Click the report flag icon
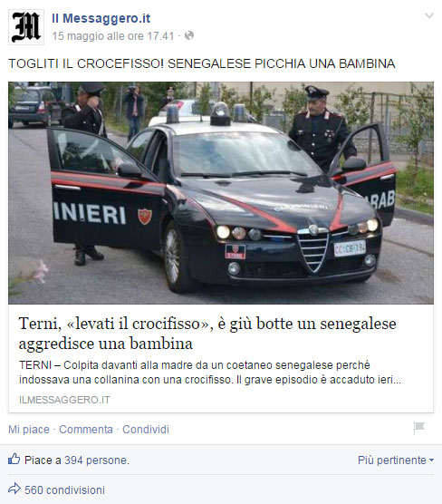442x504 pixels. (418, 428)
